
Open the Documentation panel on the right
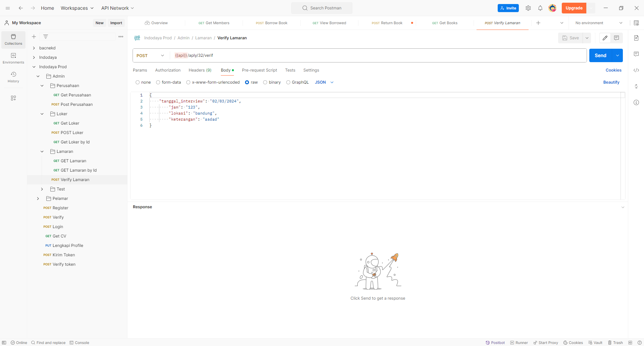coord(636,38)
